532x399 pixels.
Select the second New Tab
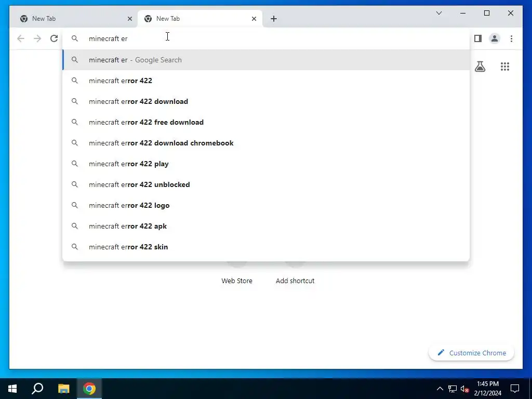coord(200,19)
